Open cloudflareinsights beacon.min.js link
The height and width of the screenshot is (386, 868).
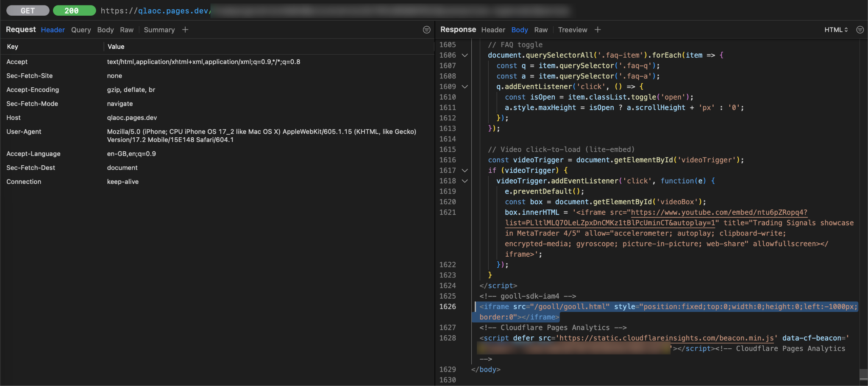[x=666, y=338]
